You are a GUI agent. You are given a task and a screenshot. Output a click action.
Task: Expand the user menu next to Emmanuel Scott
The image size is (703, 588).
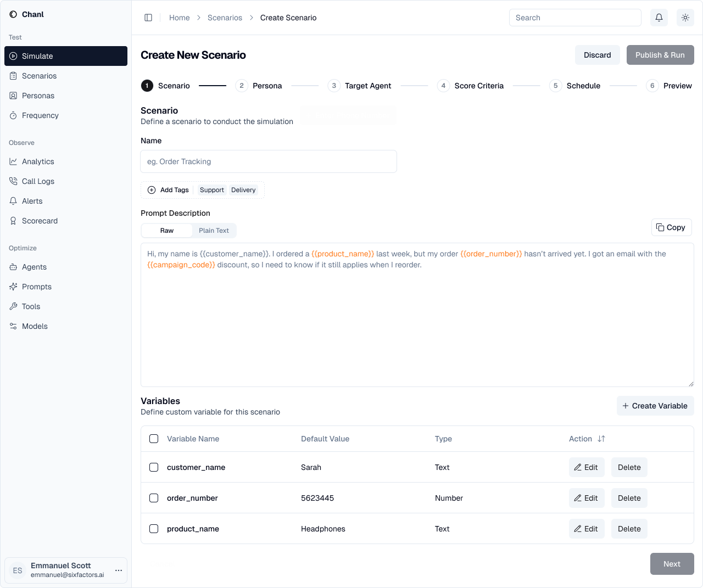tap(119, 570)
